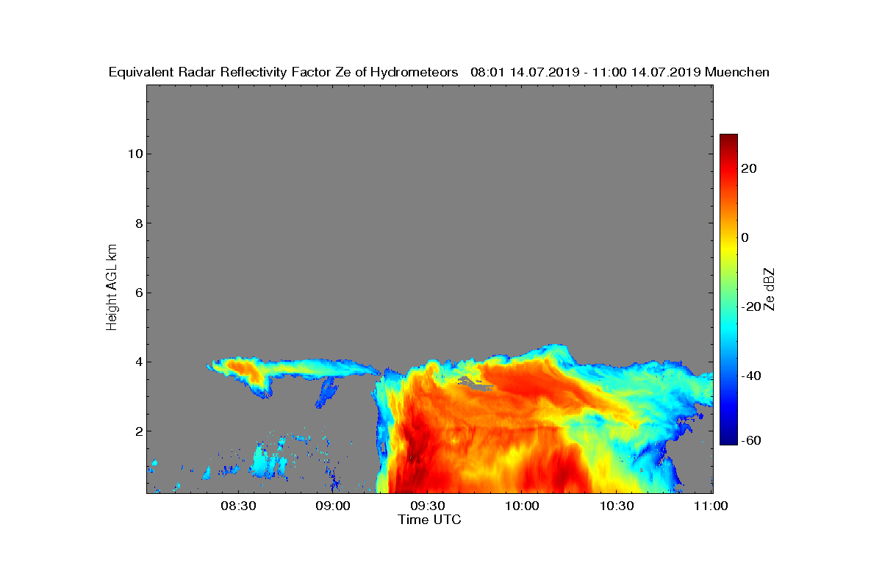This screenshot has width=882, height=588.
Task: Click the 09:30 time tick label
Action: coord(427,506)
